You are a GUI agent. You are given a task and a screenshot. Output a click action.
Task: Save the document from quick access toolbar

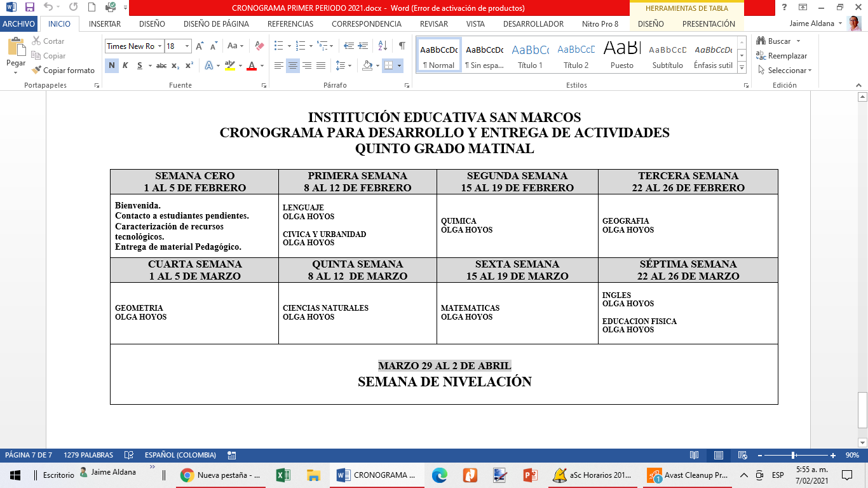tap(30, 8)
